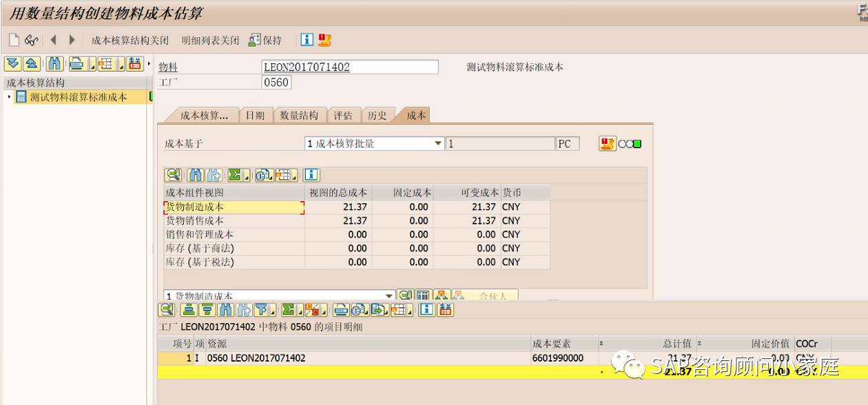
Task: Click details magnifier in itemization toolbar
Action: (x=167, y=310)
